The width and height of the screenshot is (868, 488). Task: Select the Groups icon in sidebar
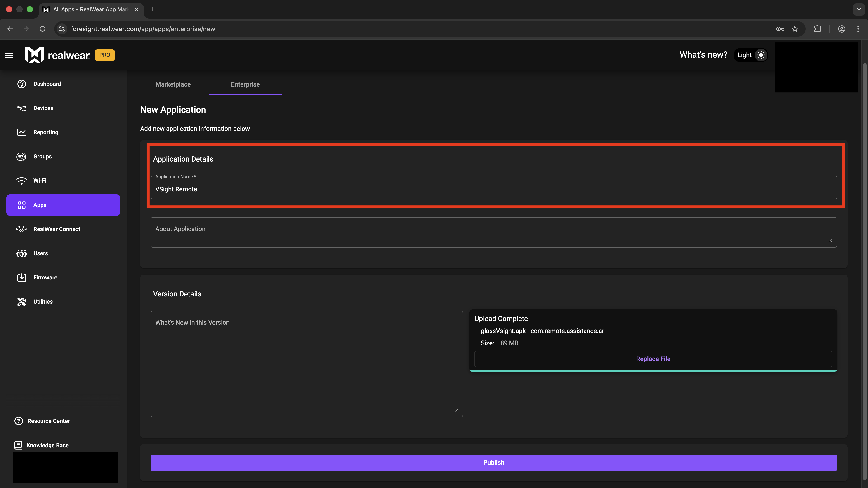coord(21,157)
